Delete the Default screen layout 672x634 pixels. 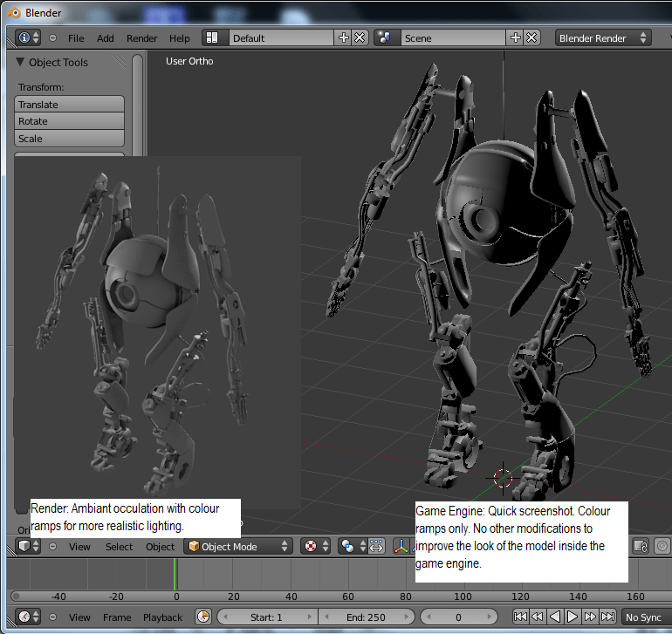(x=359, y=37)
